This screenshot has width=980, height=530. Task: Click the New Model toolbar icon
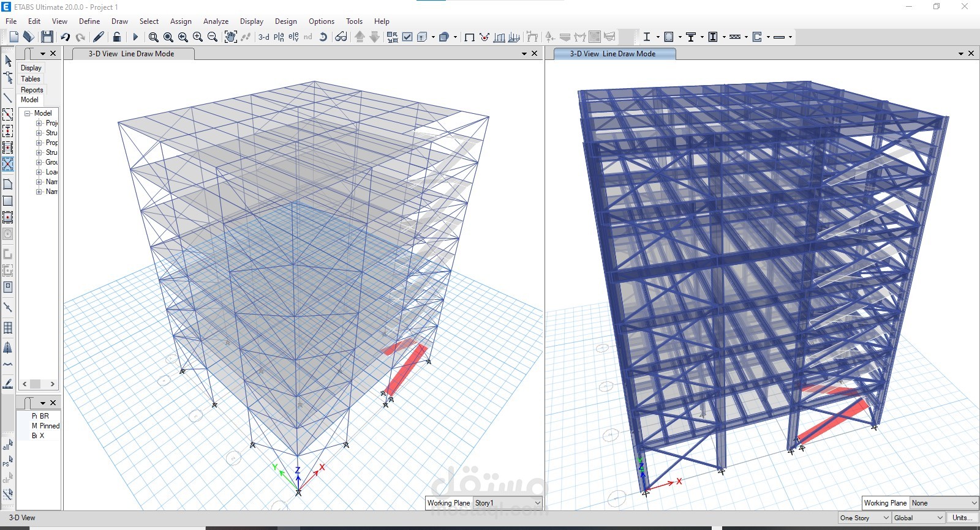pos(13,37)
